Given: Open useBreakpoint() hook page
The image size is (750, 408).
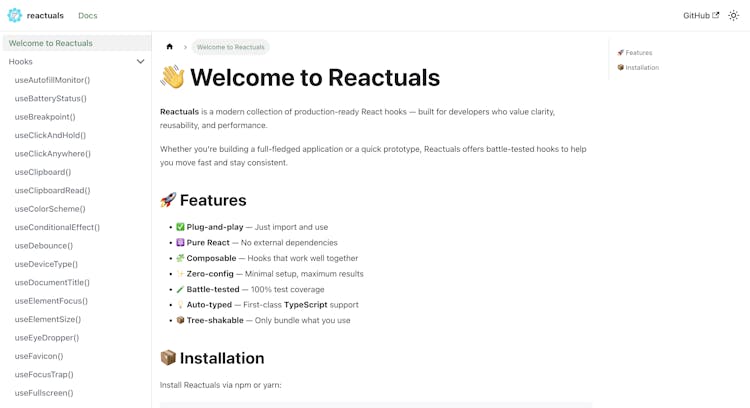Looking at the screenshot, I should [45, 117].
